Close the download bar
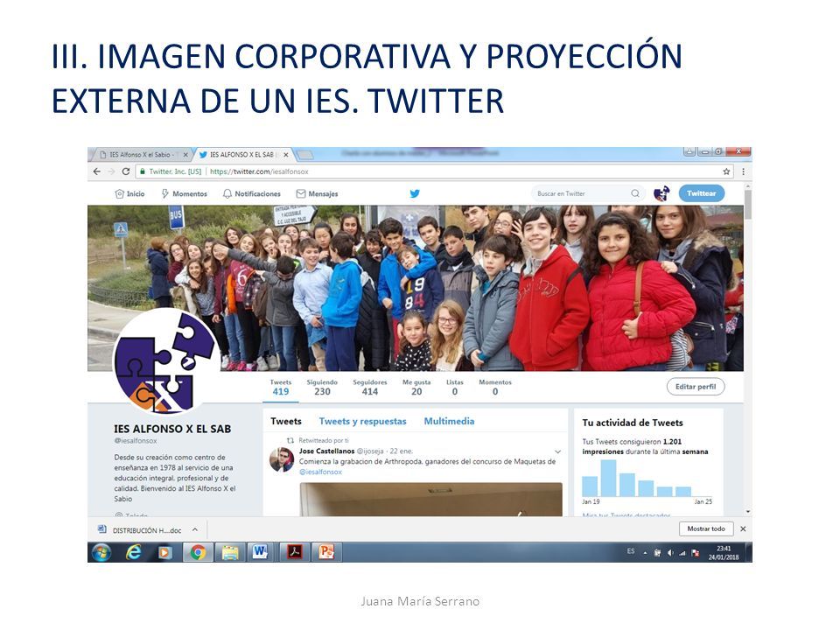Screen dimensions: 840x630 (743, 528)
